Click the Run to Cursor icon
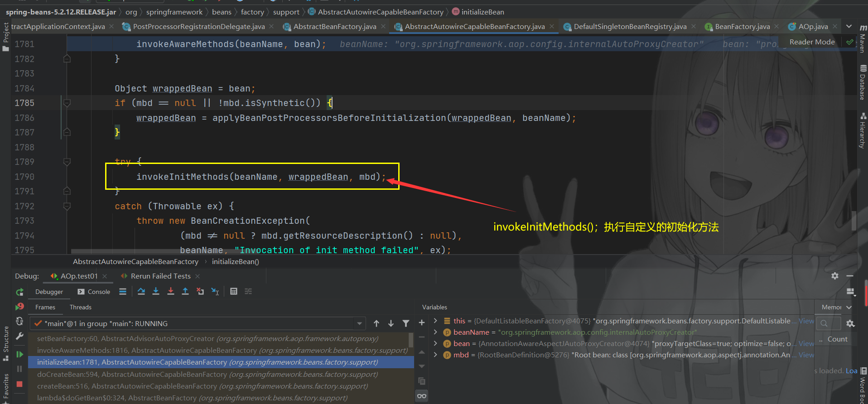The width and height of the screenshot is (868, 404). 215,291
